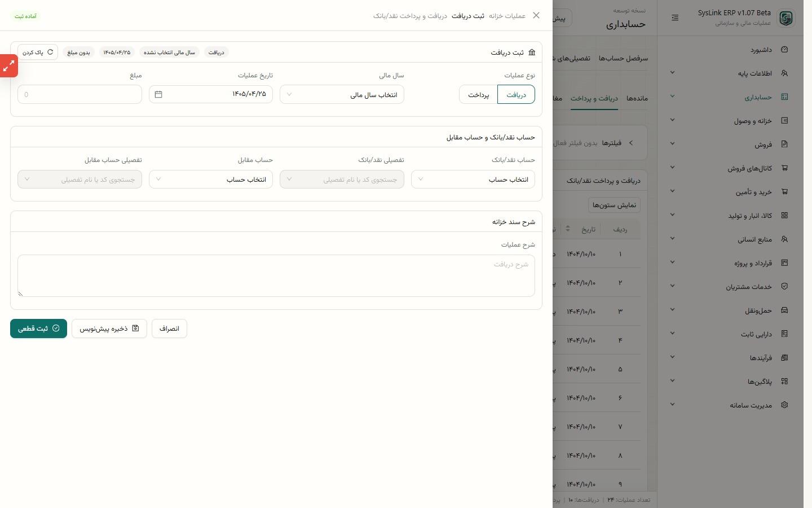
Task: Click the انصراف cancel button
Action: (169, 329)
